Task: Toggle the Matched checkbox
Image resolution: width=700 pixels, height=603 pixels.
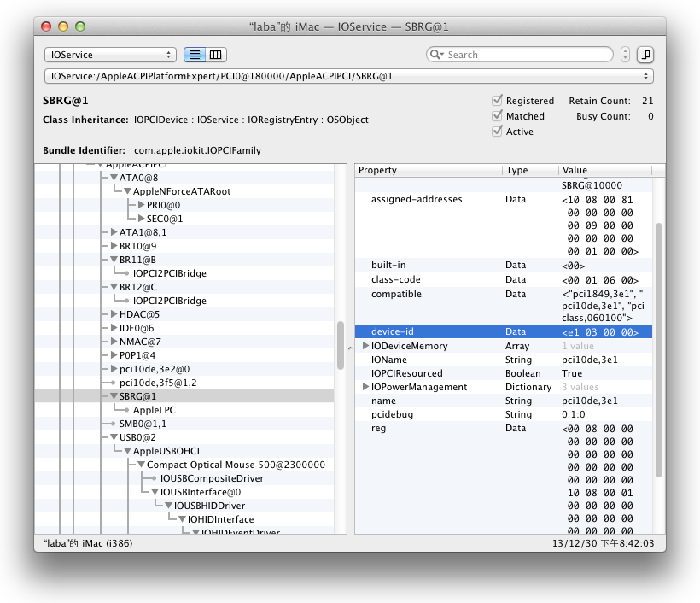Action: pyautogui.click(x=497, y=115)
